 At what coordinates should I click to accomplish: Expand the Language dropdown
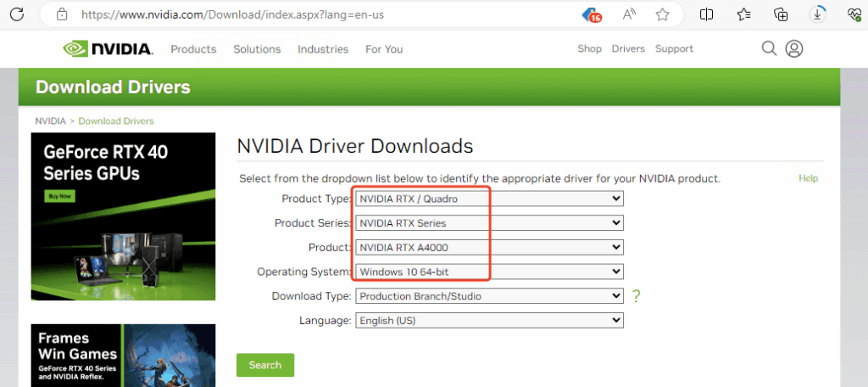point(489,321)
